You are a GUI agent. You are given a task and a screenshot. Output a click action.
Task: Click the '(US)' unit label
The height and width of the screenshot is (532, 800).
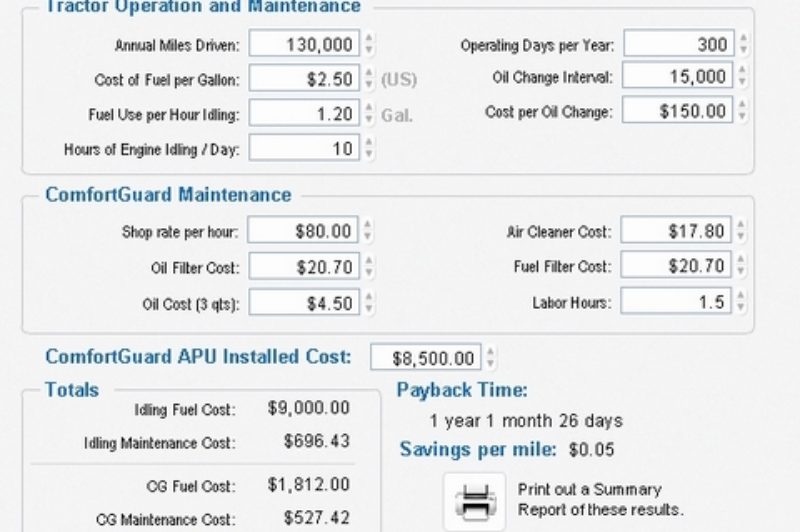tap(399, 80)
